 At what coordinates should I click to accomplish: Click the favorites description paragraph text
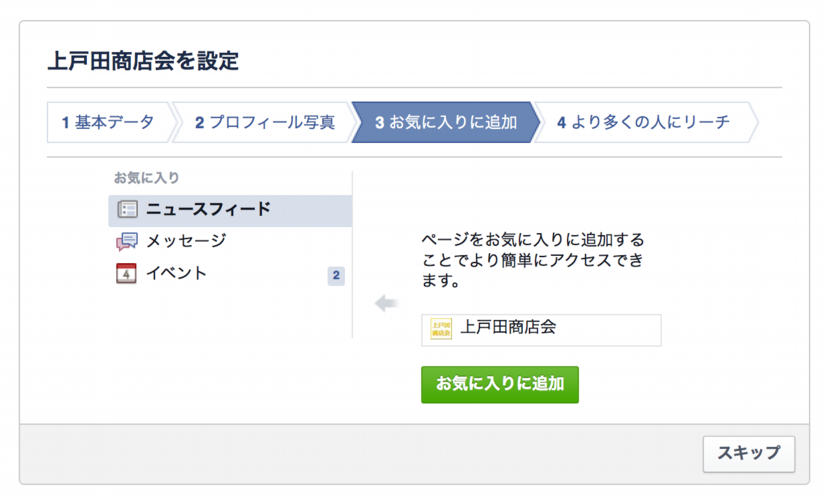point(532,261)
